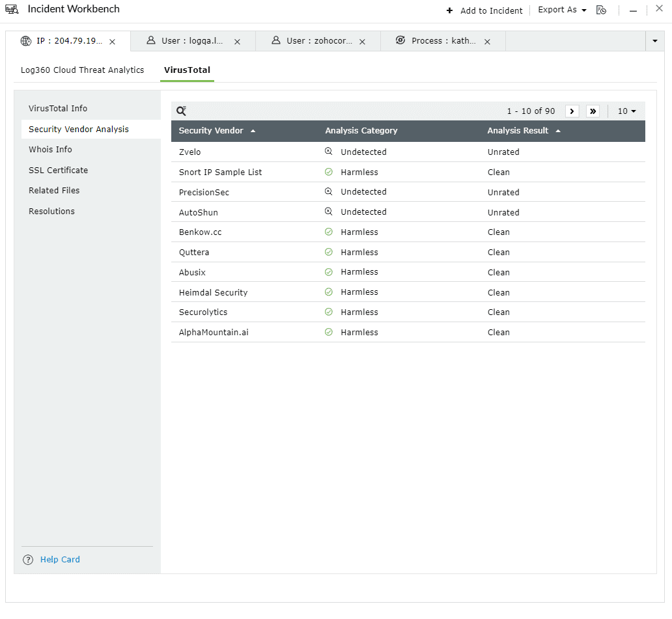Click the user icon on the zohocor tab
This screenshot has width=672, height=619.
[276, 40]
